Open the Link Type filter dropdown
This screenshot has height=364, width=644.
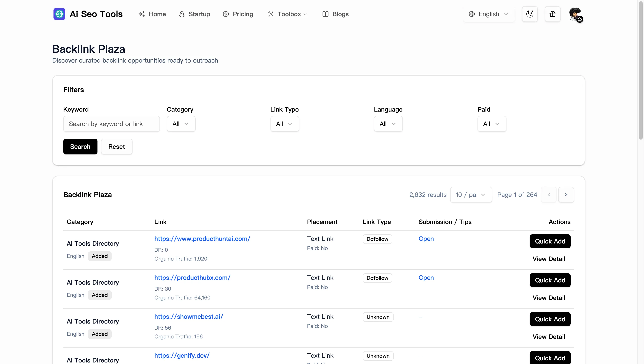pyautogui.click(x=285, y=124)
